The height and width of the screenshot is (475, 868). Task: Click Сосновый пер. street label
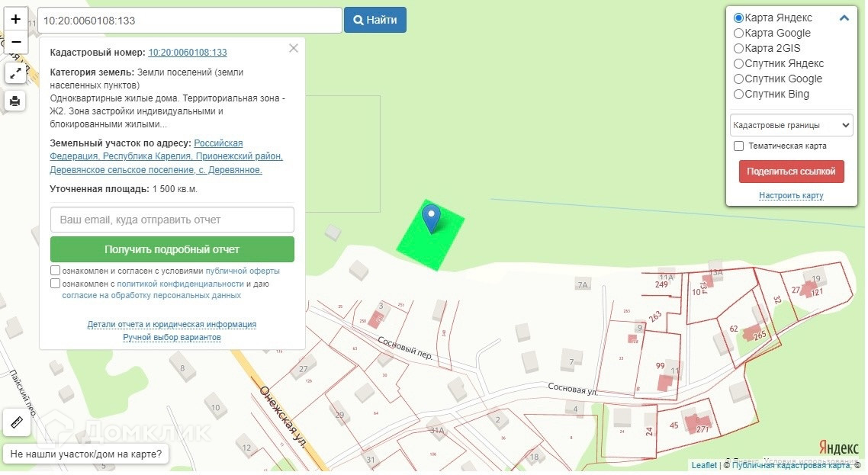(405, 348)
